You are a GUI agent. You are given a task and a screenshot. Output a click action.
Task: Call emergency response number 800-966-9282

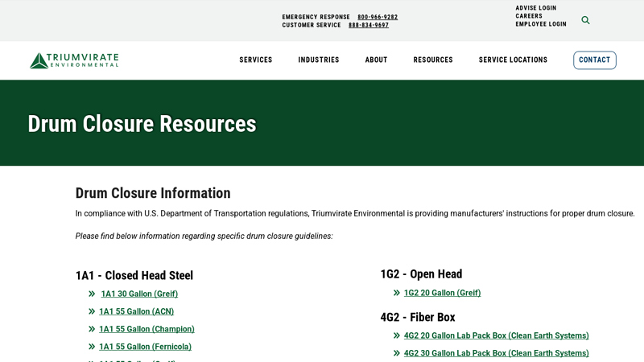[378, 17]
